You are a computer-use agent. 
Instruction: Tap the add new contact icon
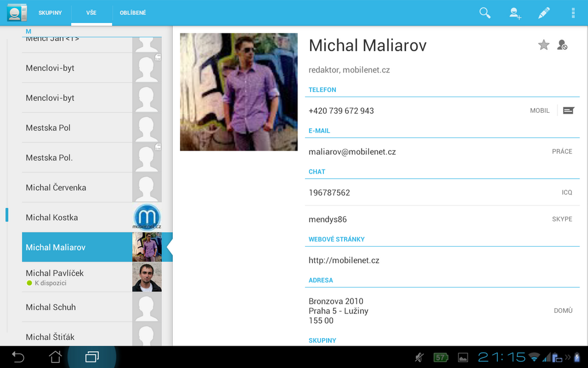coord(515,13)
